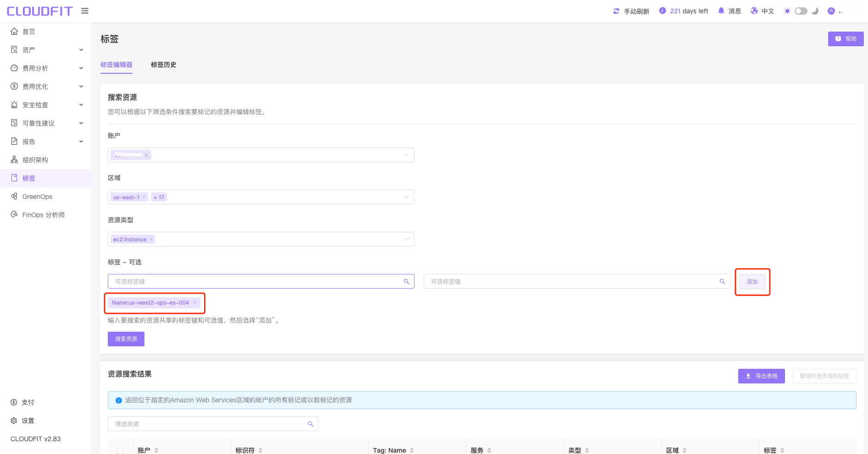Open the 资源类型 dropdown arrow
The width and height of the screenshot is (868, 454).
pyautogui.click(x=406, y=239)
